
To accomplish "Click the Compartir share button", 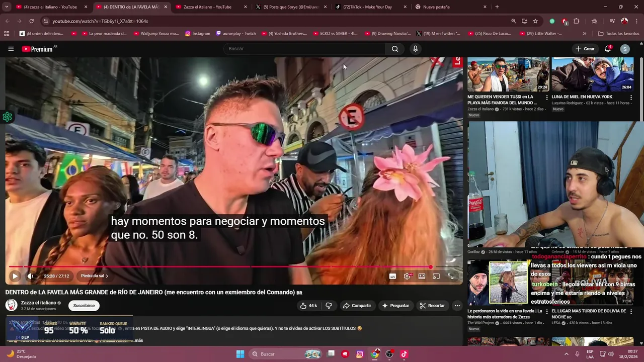I will [x=357, y=306].
